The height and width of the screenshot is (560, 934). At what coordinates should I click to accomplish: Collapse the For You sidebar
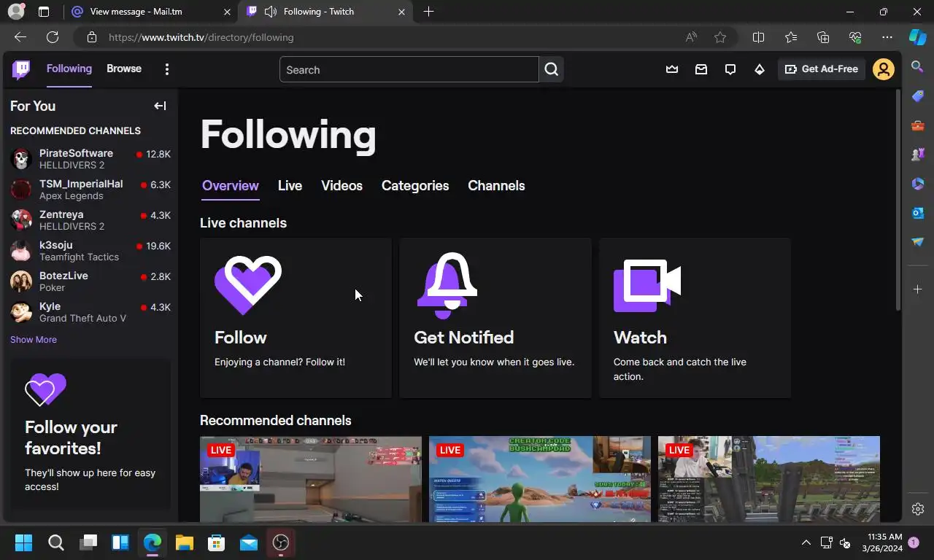tap(160, 106)
